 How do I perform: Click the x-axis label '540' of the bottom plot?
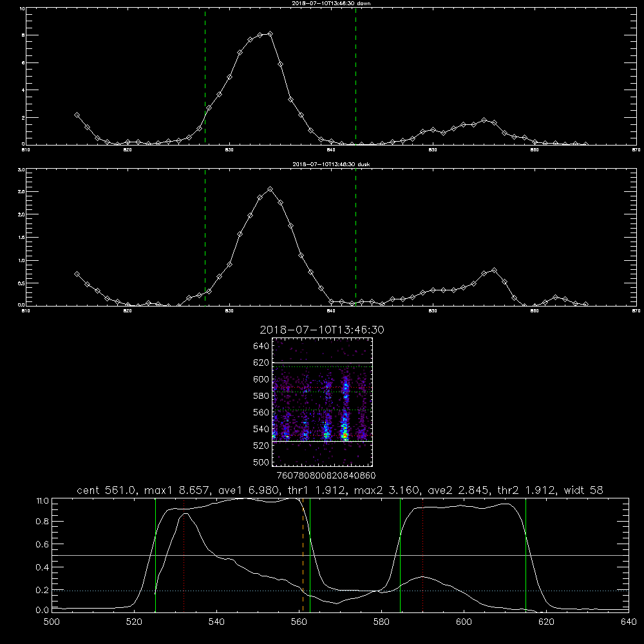(216, 622)
